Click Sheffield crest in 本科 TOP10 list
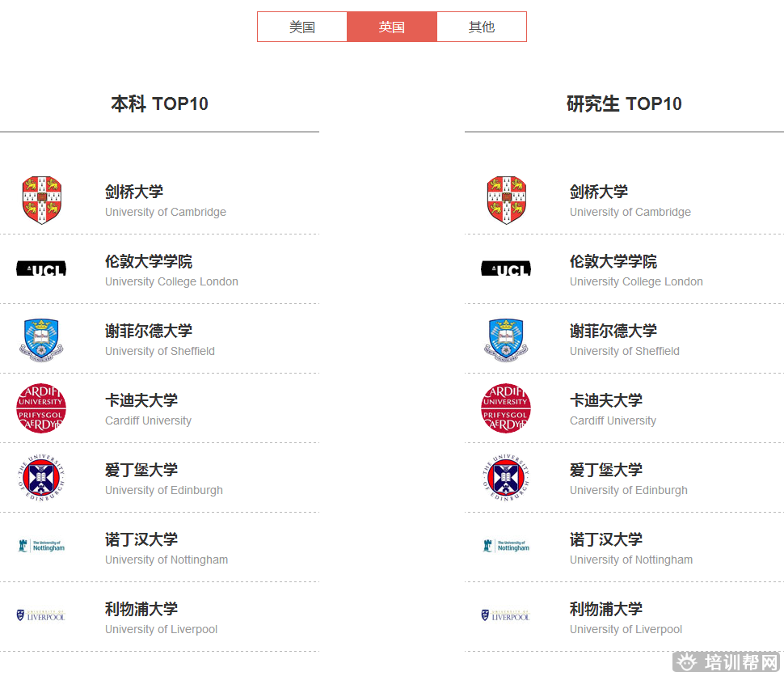 [41, 339]
